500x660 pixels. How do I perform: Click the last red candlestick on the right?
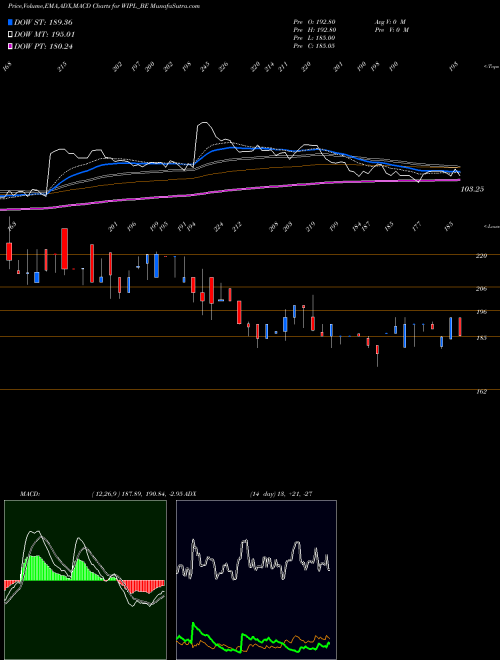tap(460, 327)
